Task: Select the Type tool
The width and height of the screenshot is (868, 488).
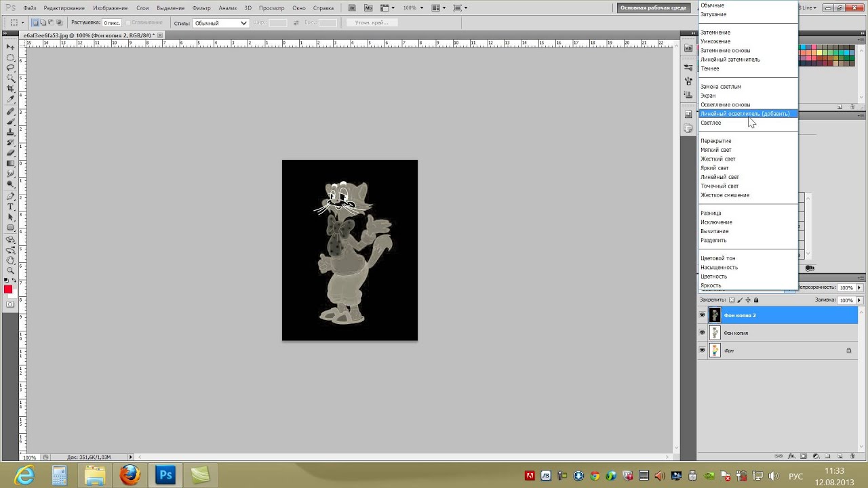Action: coord(11,206)
